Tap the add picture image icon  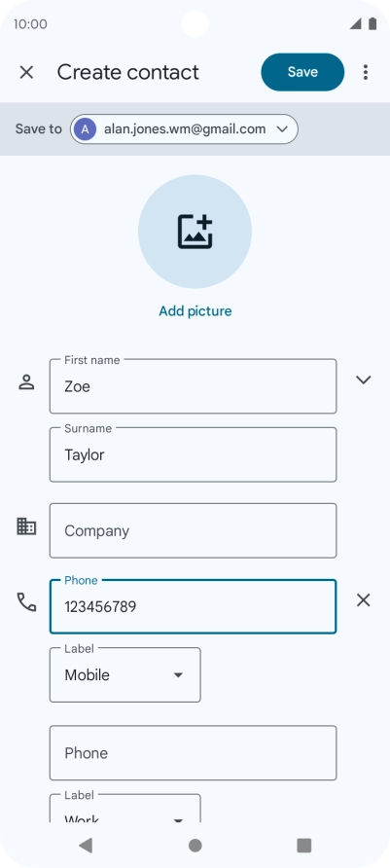[195, 232]
